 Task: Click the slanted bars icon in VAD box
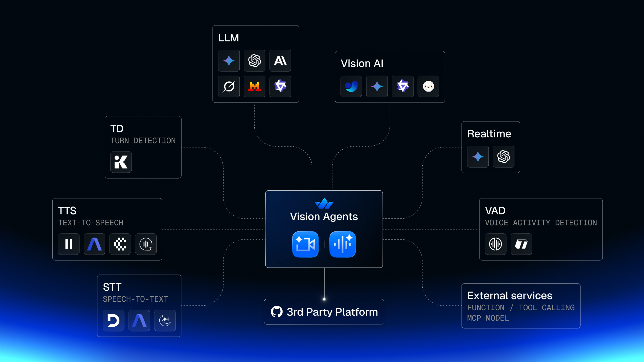pos(521,244)
